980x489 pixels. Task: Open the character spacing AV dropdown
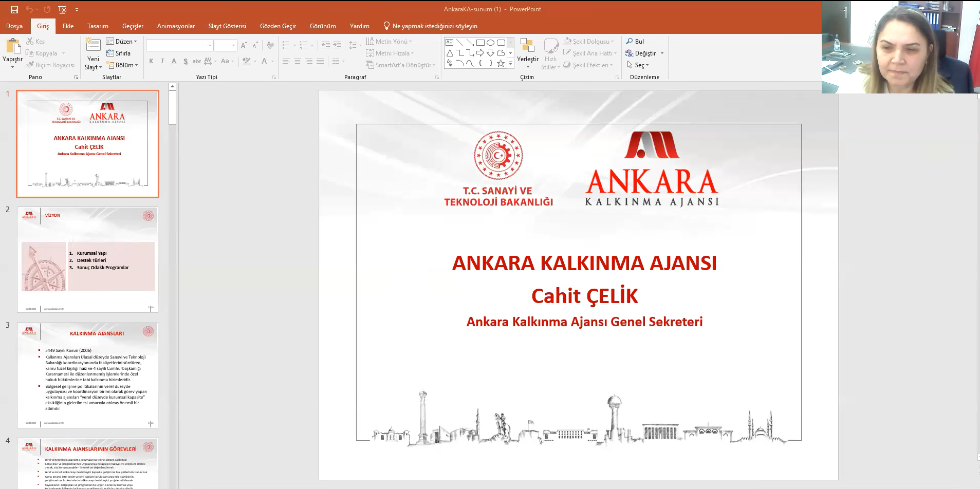[210, 61]
